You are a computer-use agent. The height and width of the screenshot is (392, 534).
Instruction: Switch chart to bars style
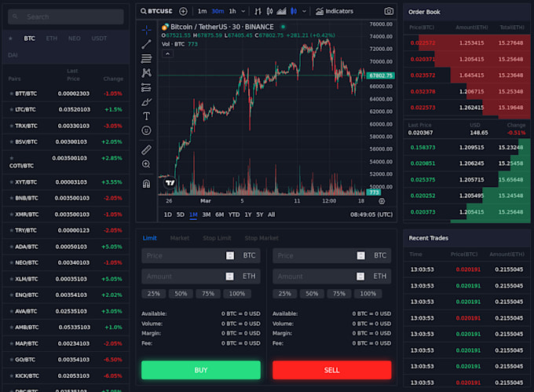pos(258,11)
